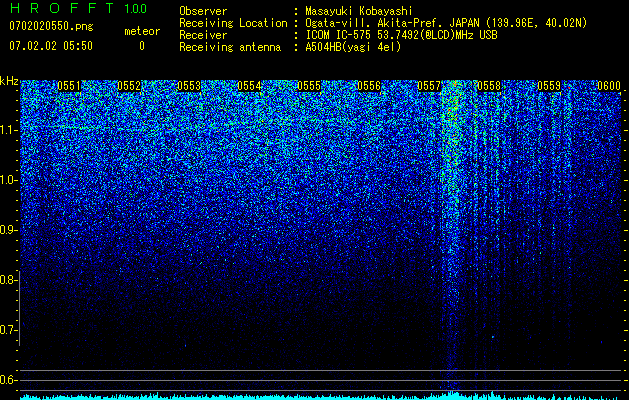
Task: Click the 0559 time marker
Action: pyautogui.click(x=549, y=86)
